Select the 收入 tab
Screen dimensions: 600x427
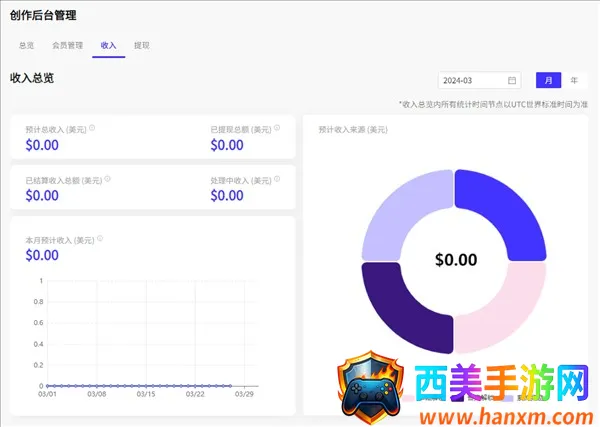tap(108, 45)
